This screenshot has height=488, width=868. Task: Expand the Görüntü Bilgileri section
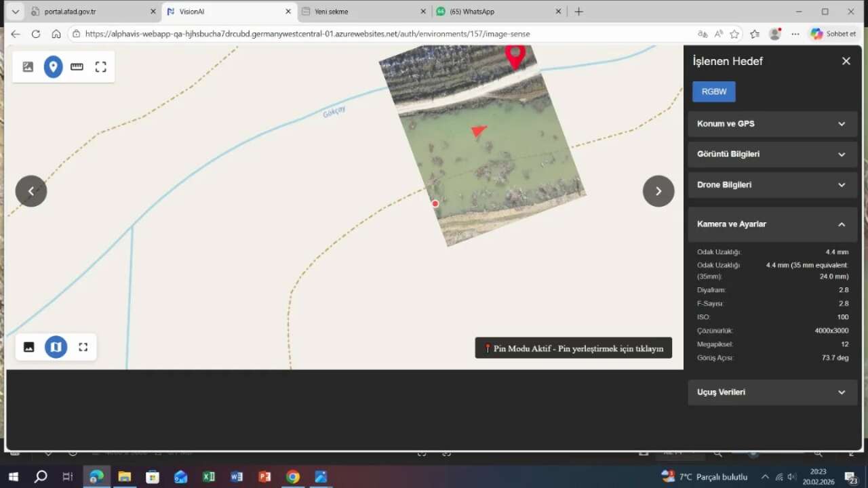772,155
